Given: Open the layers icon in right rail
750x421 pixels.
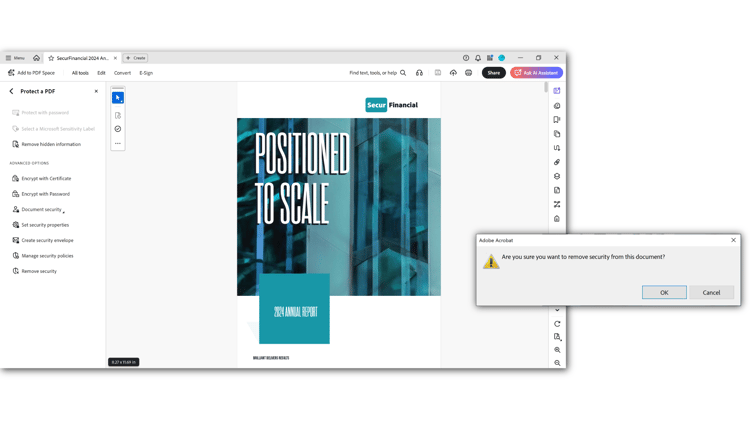Looking at the screenshot, I should [x=557, y=176].
